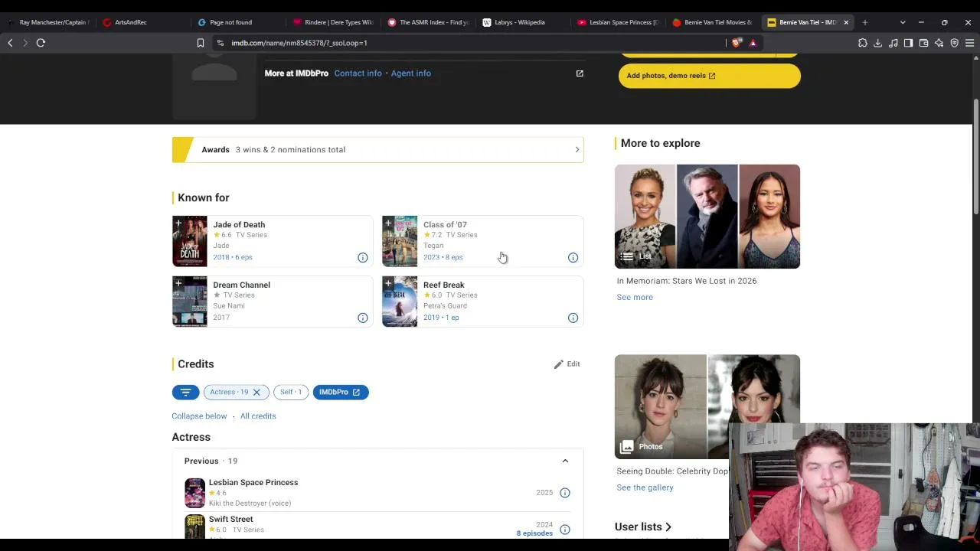Open the Lesbian Space Princess credit
The image size is (980, 551).
pyautogui.click(x=253, y=482)
